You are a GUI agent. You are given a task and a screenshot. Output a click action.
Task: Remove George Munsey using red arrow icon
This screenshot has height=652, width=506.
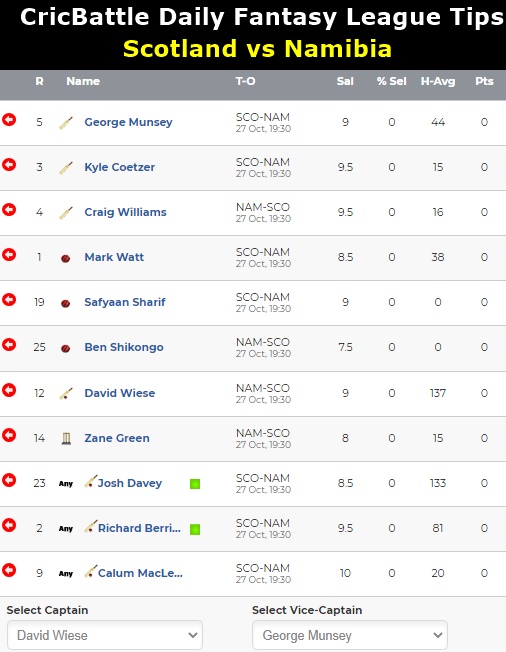(9, 120)
